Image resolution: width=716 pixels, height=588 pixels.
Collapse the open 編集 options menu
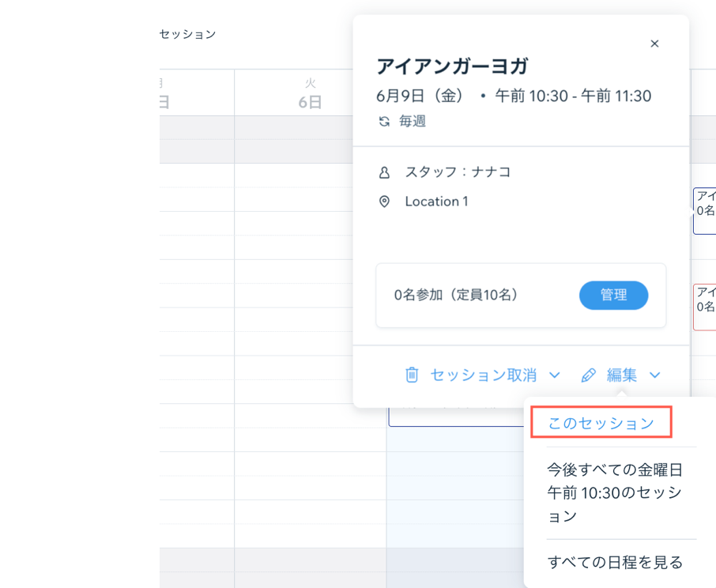coord(654,375)
